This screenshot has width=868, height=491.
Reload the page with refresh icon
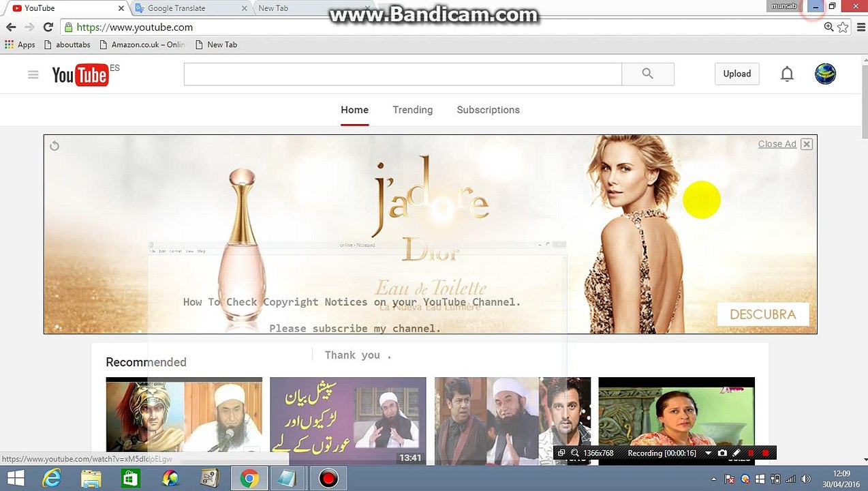pyautogui.click(x=48, y=27)
